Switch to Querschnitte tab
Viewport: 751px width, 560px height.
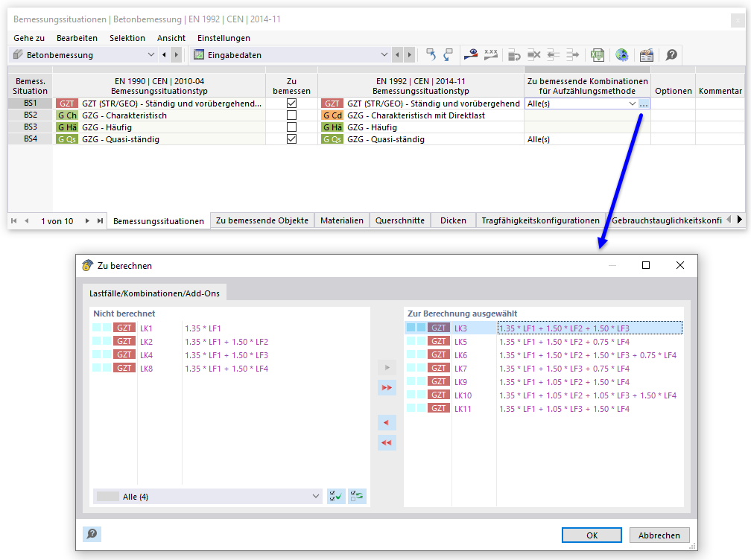click(400, 220)
